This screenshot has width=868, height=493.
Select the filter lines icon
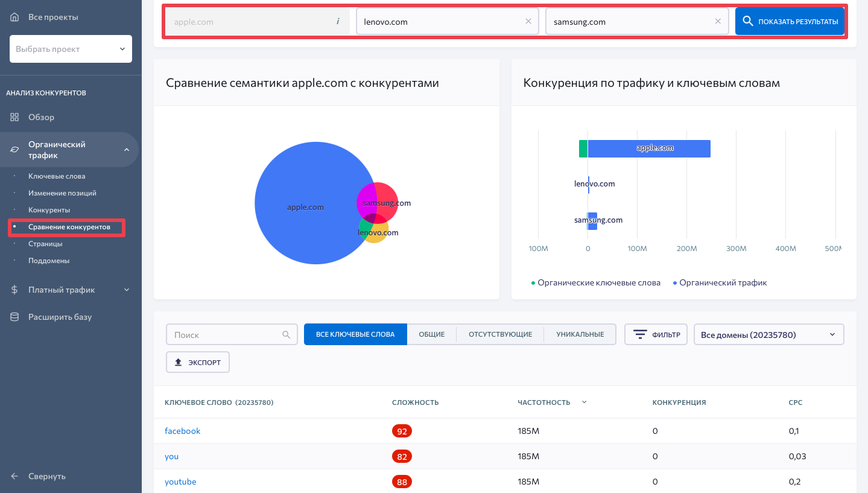(640, 334)
